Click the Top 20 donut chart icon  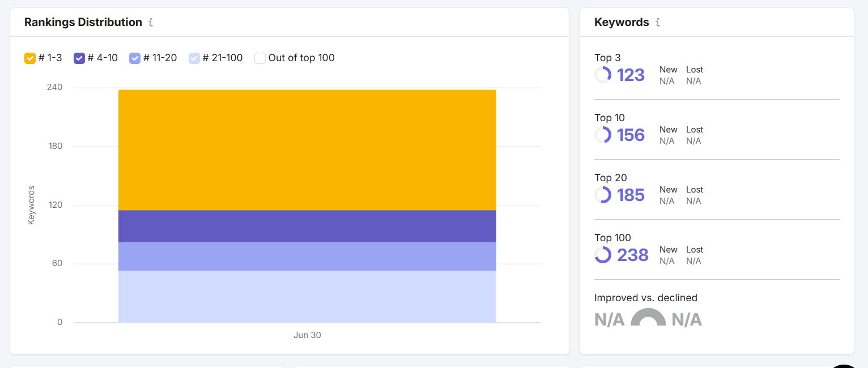[603, 195]
